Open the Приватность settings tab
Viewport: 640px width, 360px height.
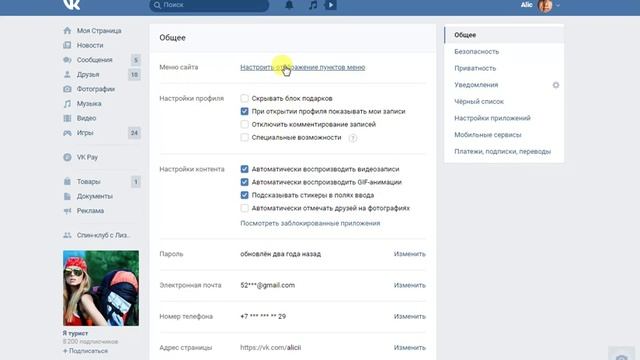[504, 68]
